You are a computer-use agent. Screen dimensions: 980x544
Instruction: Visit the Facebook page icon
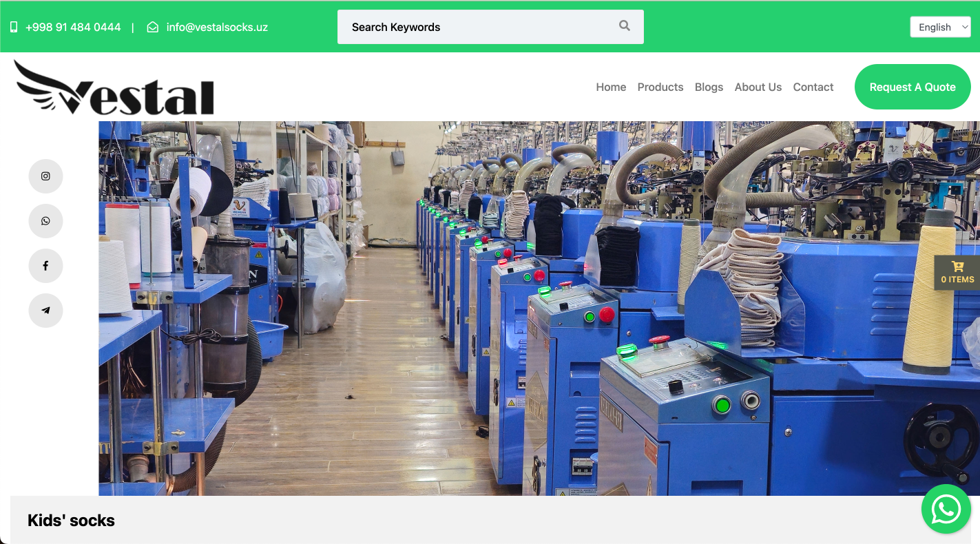pyautogui.click(x=45, y=266)
